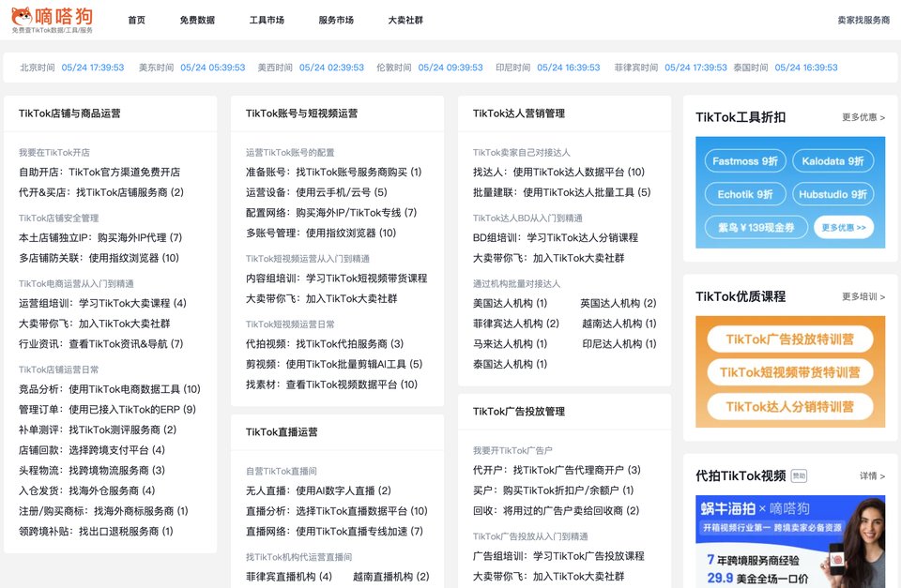Open 印尼达人机构 (1)
Screen dimensions: 901x588
click(x=619, y=344)
